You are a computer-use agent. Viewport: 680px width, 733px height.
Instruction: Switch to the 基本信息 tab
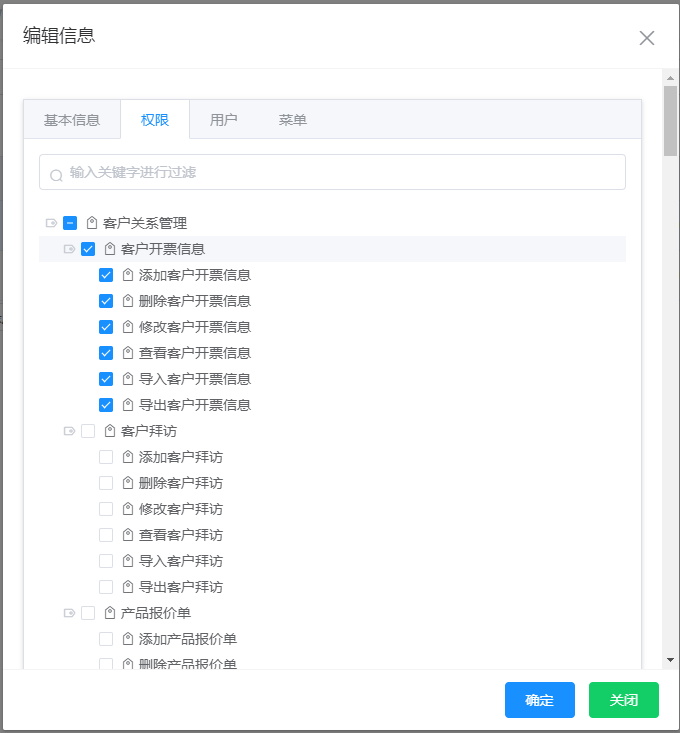72,120
